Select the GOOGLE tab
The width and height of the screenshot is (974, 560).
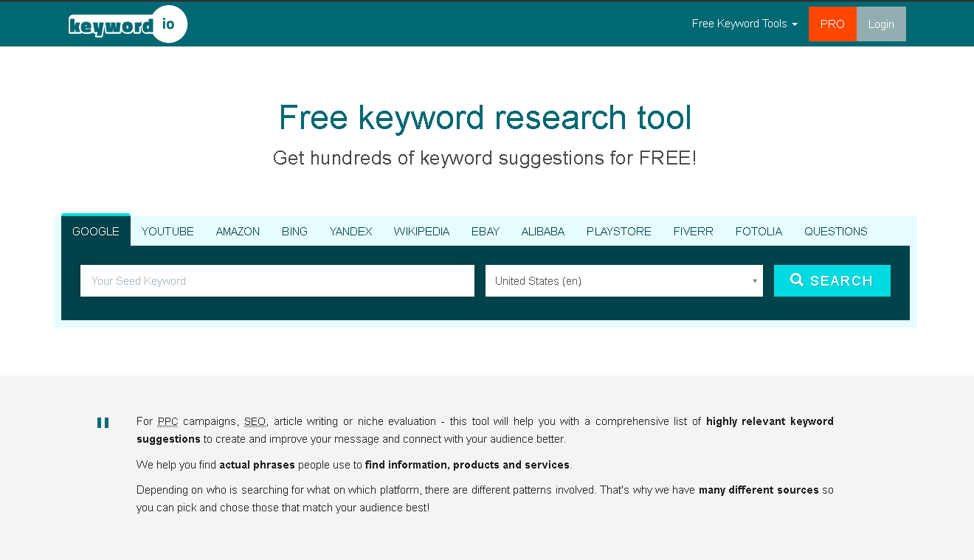click(x=96, y=231)
